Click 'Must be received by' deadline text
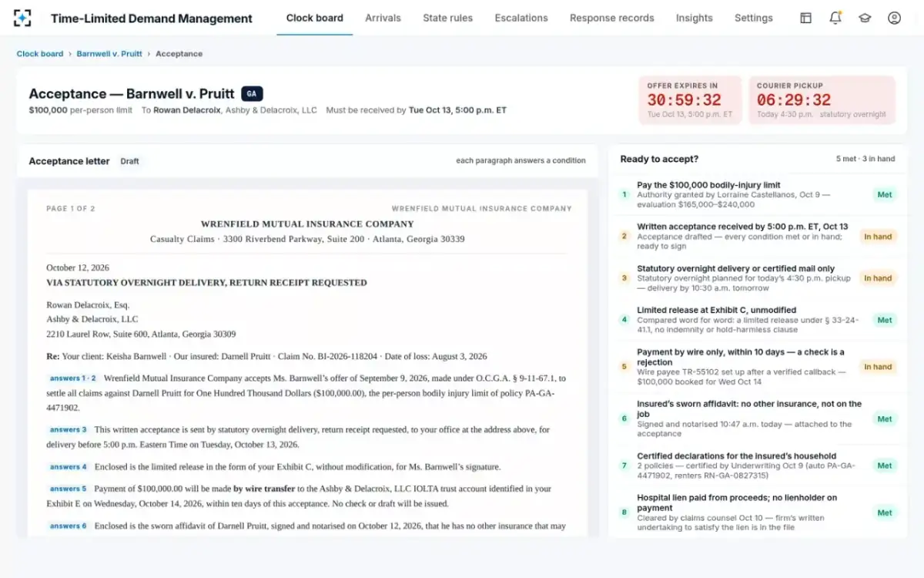This screenshot has width=924, height=578. click(416, 110)
